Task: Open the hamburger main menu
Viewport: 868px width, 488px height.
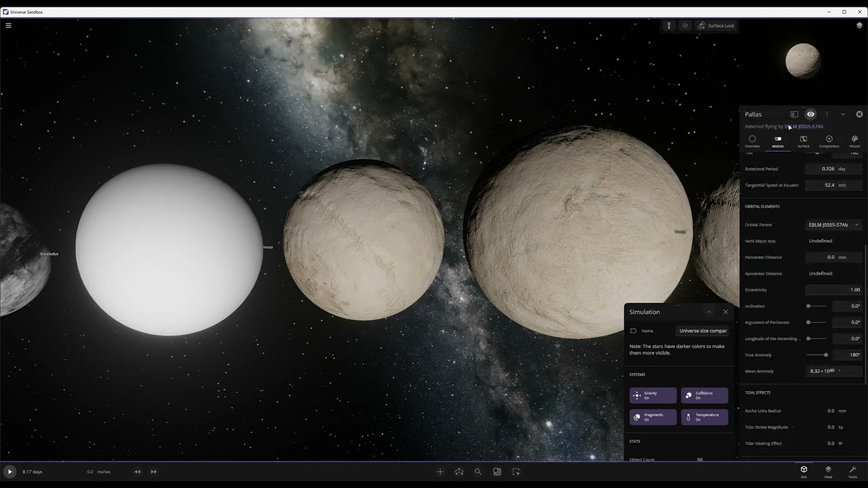Action: pyautogui.click(x=8, y=25)
